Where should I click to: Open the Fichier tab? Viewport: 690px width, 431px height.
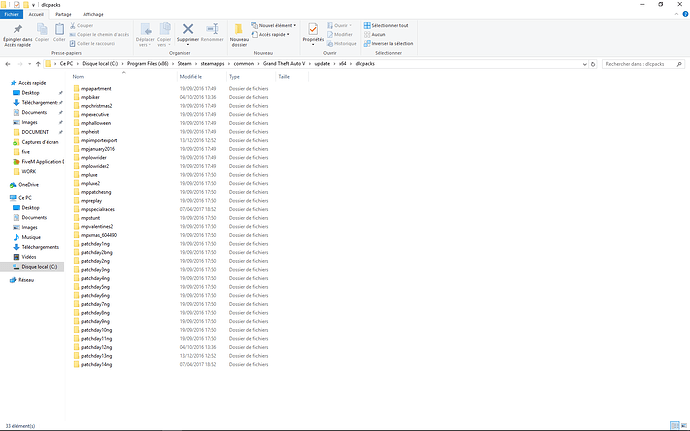pyautogui.click(x=11, y=15)
